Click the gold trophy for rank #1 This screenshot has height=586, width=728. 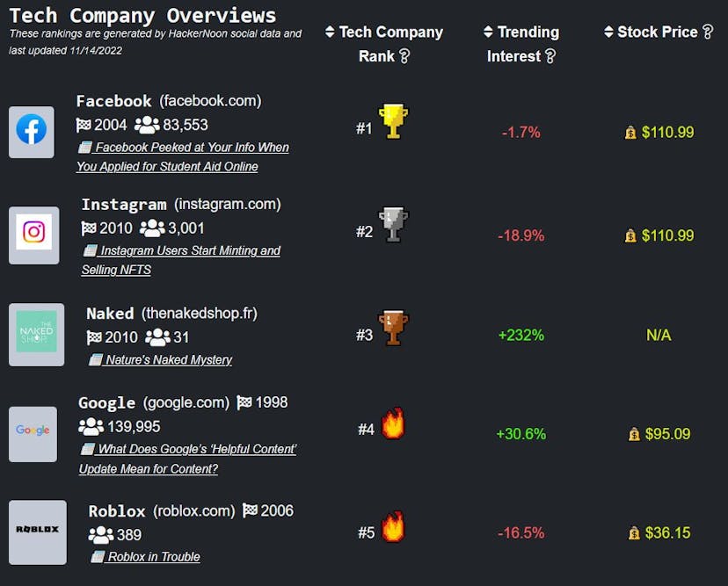click(x=393, y=121)
